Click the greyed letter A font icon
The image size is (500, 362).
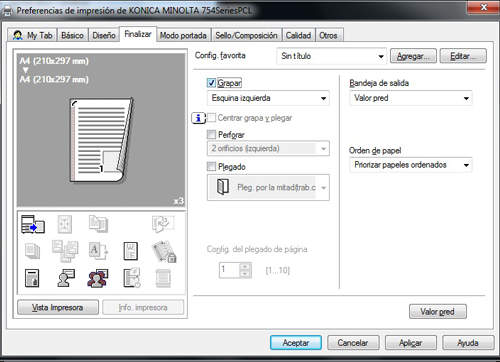coord(98,251)
